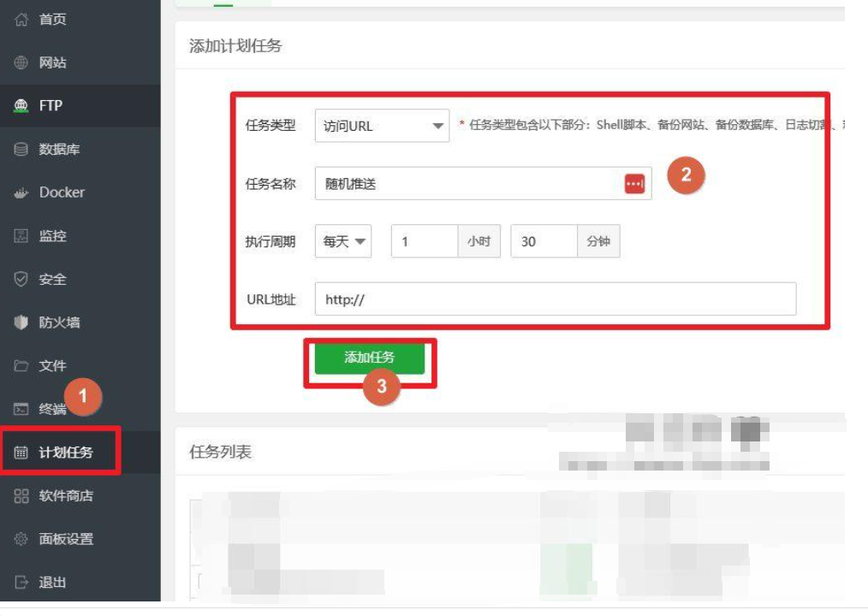
Task: Open 计划任务 in the sidebar
Action: pyautogui.click(x=65, y=453)
